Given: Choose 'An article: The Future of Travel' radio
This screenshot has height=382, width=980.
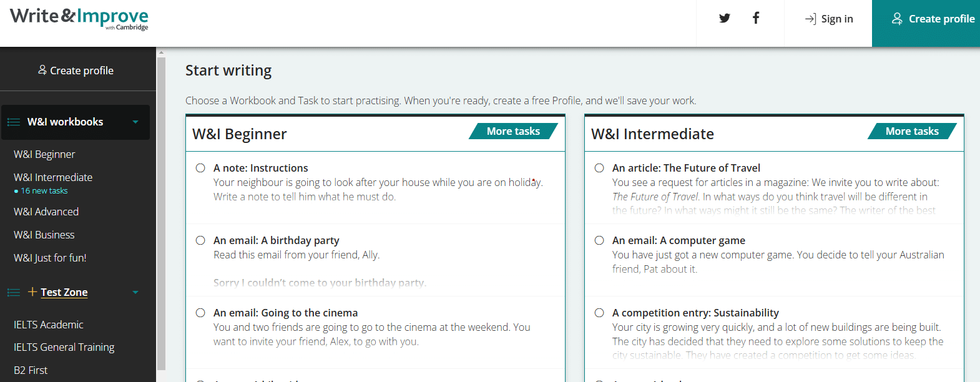Looking at the screenshot, I should (599, 168).
